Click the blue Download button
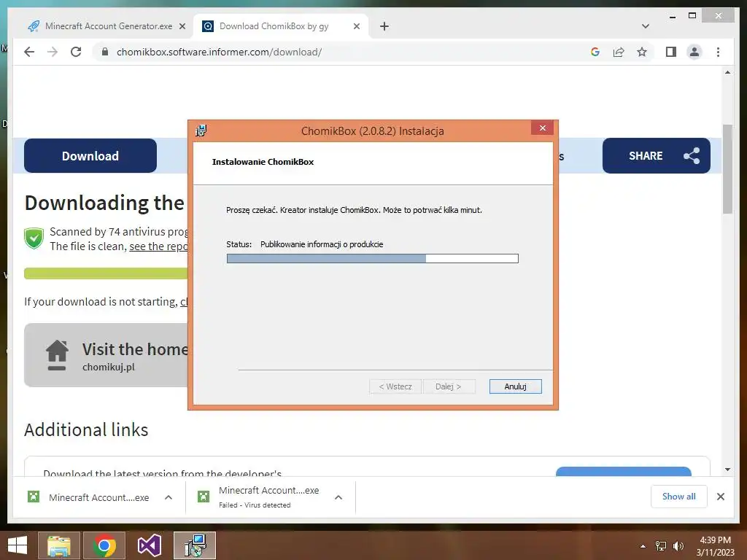747x560 pixels. click(90, 156)
